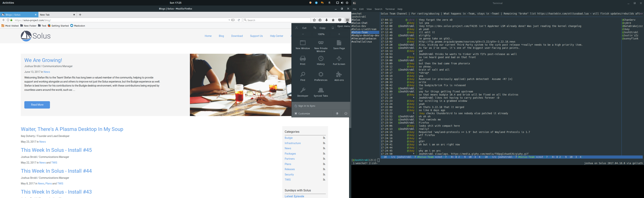Toggle Reader View in address bar
The image size is (644, 198).
(233, 20)
